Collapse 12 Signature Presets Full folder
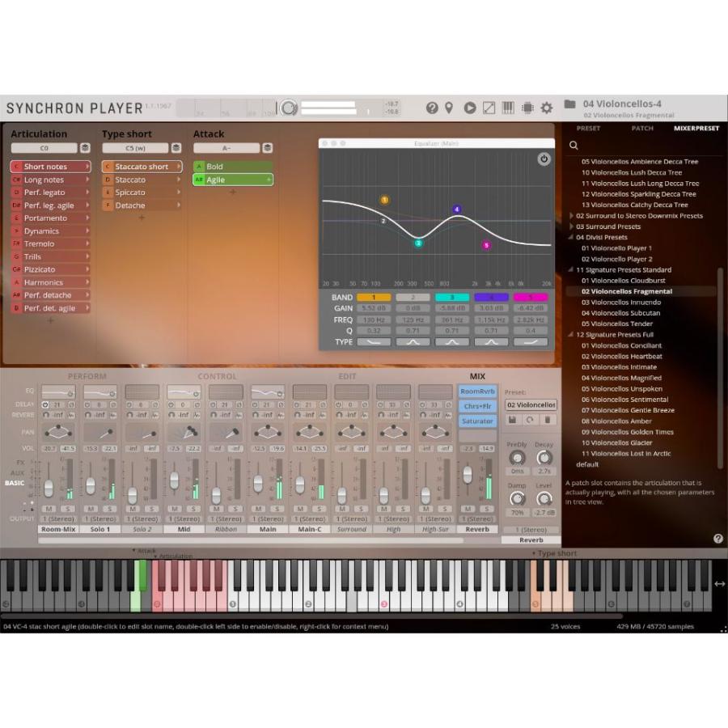 [x=571, y=334]
